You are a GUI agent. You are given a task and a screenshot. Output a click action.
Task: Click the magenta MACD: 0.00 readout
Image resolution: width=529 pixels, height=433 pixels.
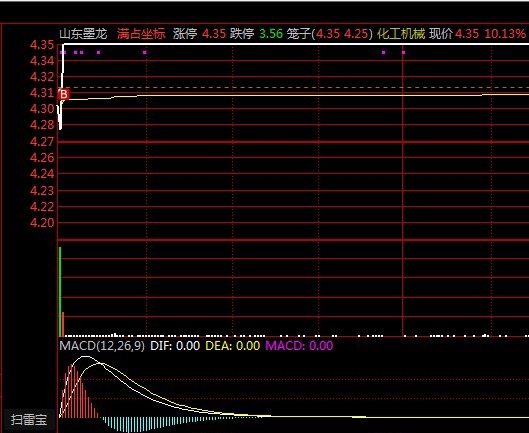point(299,346)
